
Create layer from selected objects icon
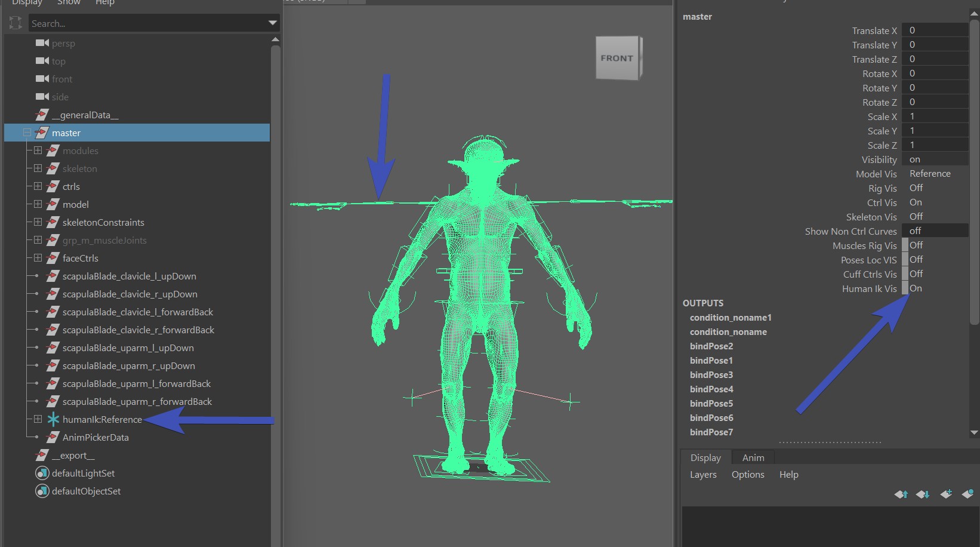coord(967,494)
